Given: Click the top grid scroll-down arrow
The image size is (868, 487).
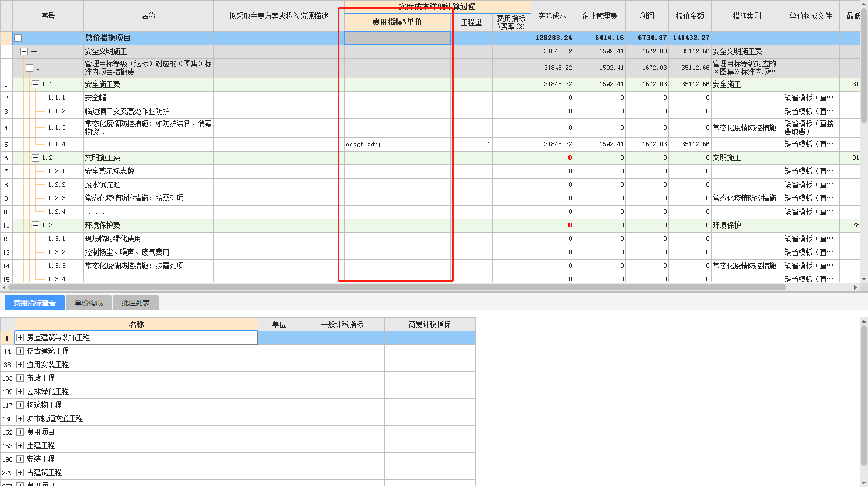Looking at the screenshot, I should (x=864, y=279).
